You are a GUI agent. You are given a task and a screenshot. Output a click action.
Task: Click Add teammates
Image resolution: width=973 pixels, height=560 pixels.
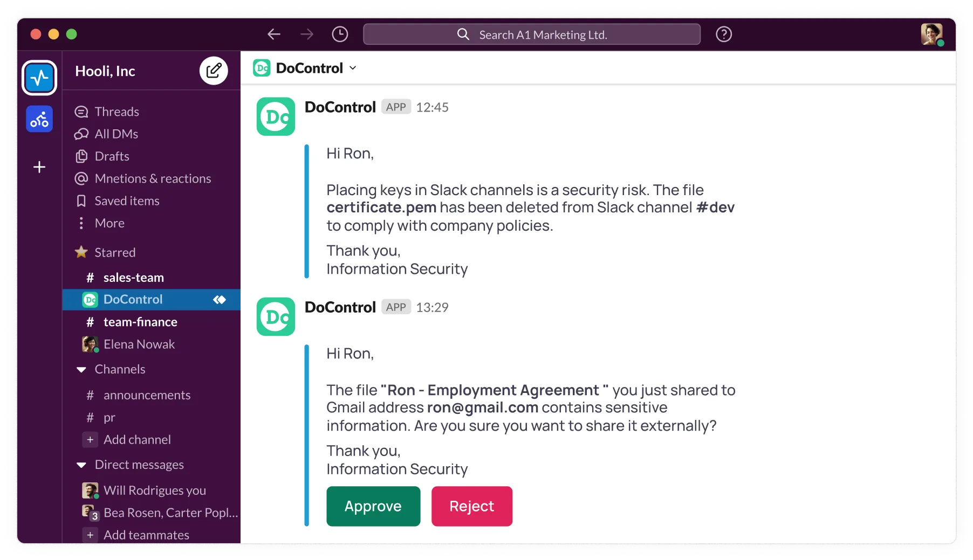tap(146, 534)
